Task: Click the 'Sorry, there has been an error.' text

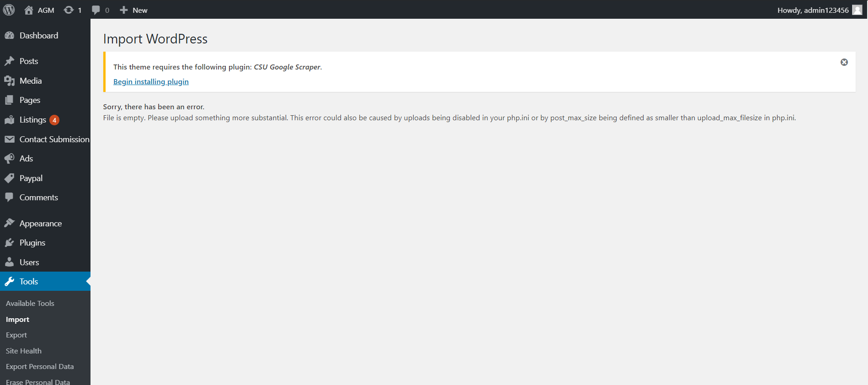Action: (x=154, y=107)
